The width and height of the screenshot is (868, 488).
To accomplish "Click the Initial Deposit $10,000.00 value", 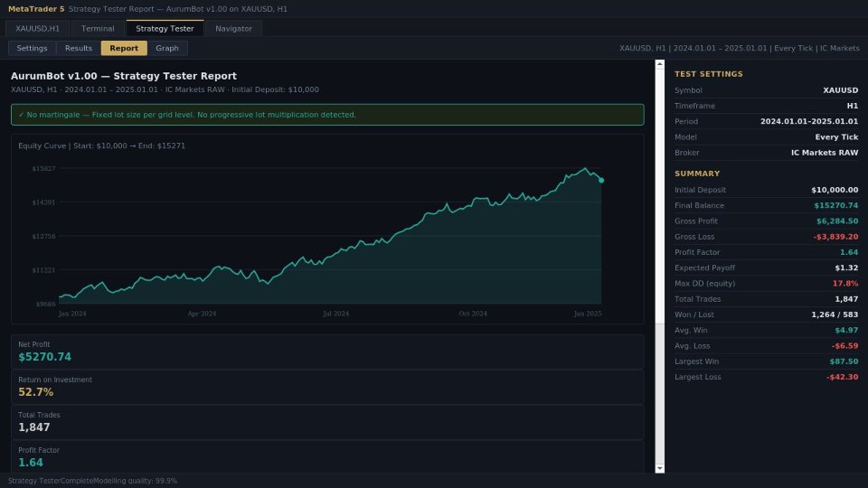I will coord(835,190).
